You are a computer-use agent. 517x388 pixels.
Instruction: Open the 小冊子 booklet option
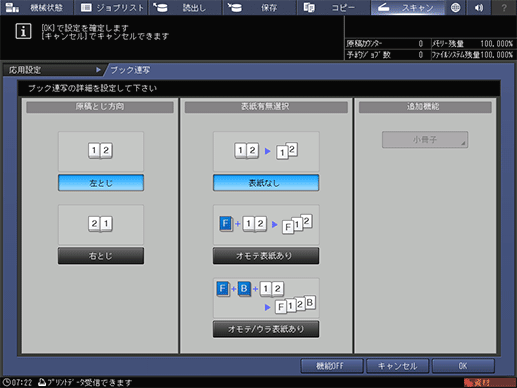(425, 140)
